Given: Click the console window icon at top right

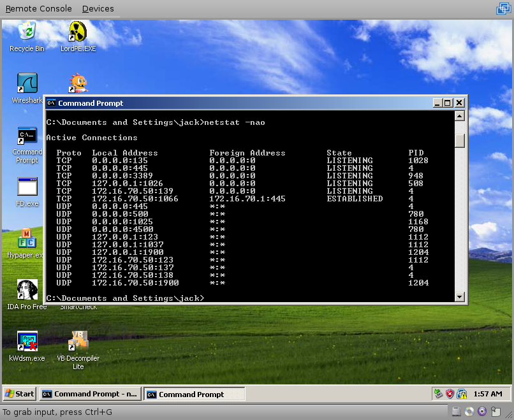Looking at the screenshot, I should point(504,8).
